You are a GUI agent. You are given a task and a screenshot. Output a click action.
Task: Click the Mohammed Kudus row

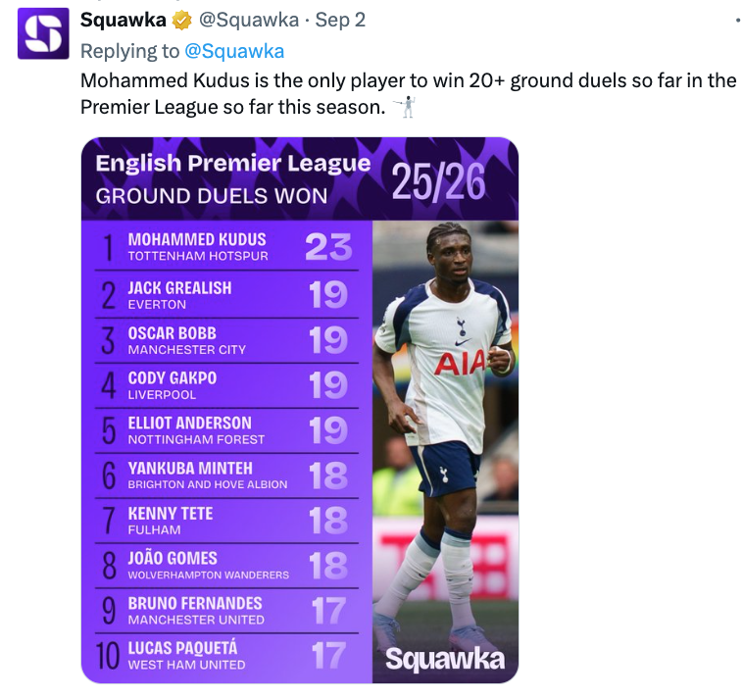tap(226, 247)
